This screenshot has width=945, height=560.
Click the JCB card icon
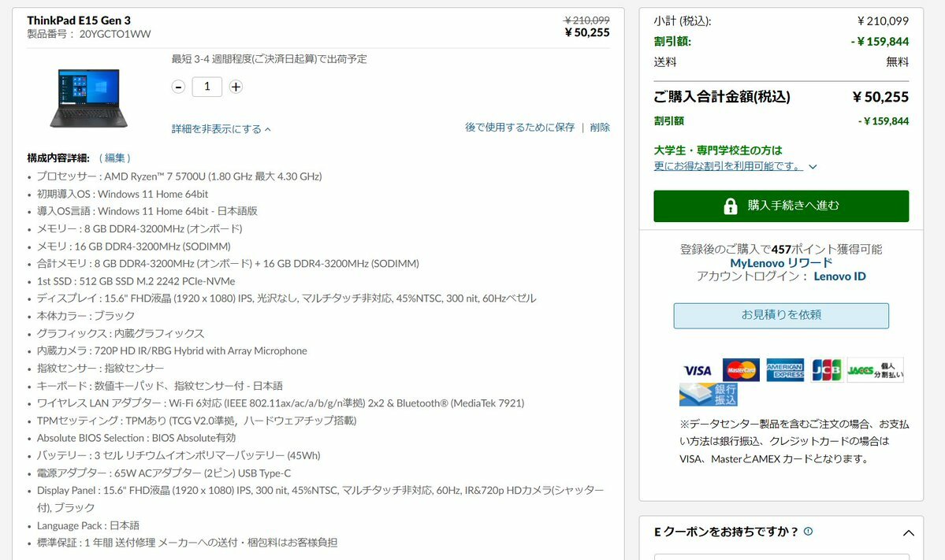click(x=826, y=369)
